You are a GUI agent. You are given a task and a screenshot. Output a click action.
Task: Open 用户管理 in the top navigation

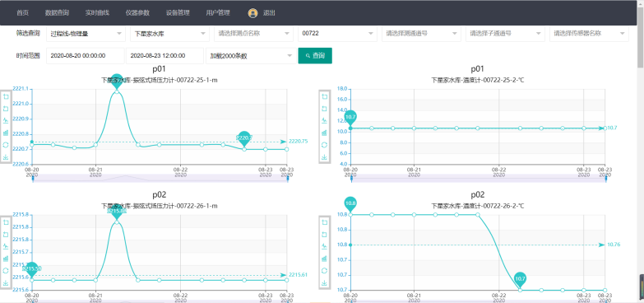218,12
